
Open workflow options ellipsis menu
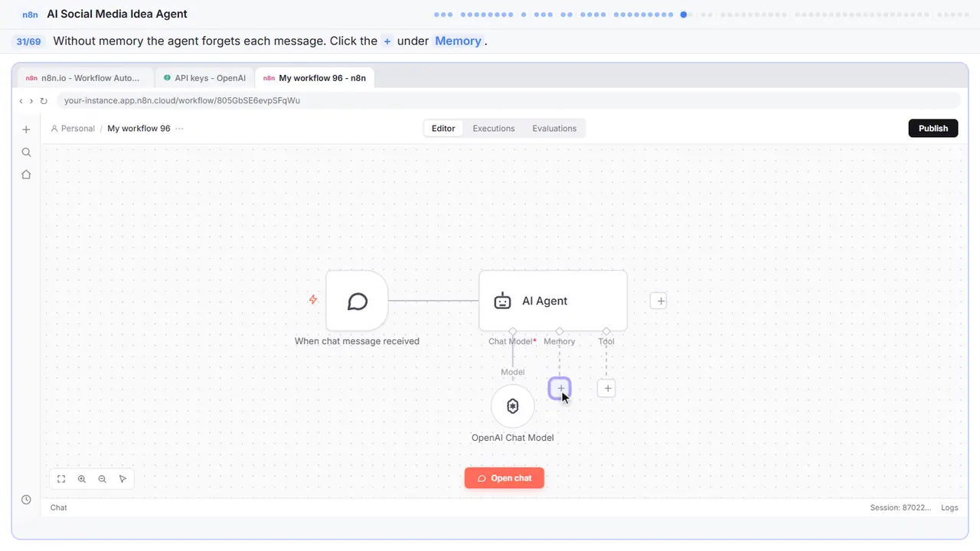click(x=180, y=129)
